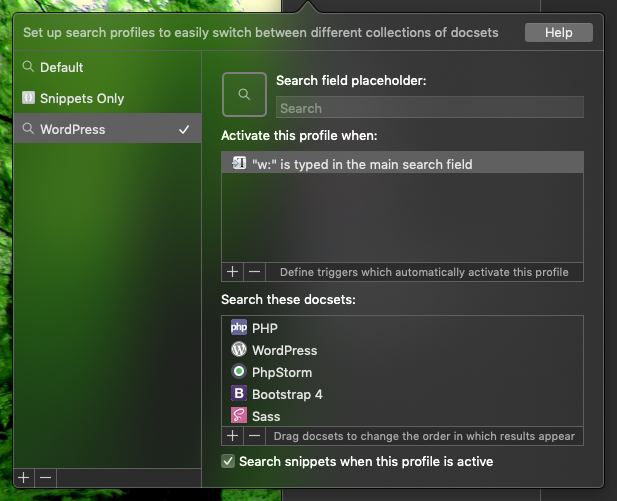Select the Snippets Only profile
This screenshot has height=501, width=617.
(x=107, y=98)
